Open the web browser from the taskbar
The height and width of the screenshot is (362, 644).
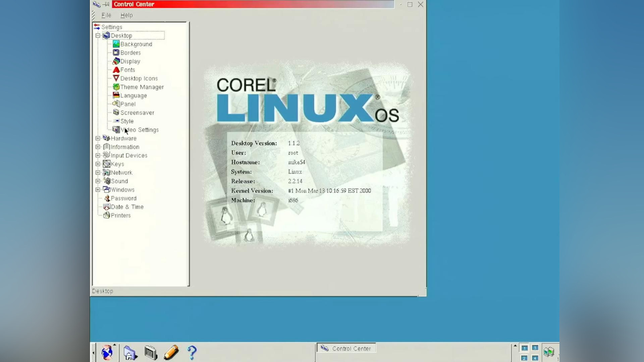point(107,352)
